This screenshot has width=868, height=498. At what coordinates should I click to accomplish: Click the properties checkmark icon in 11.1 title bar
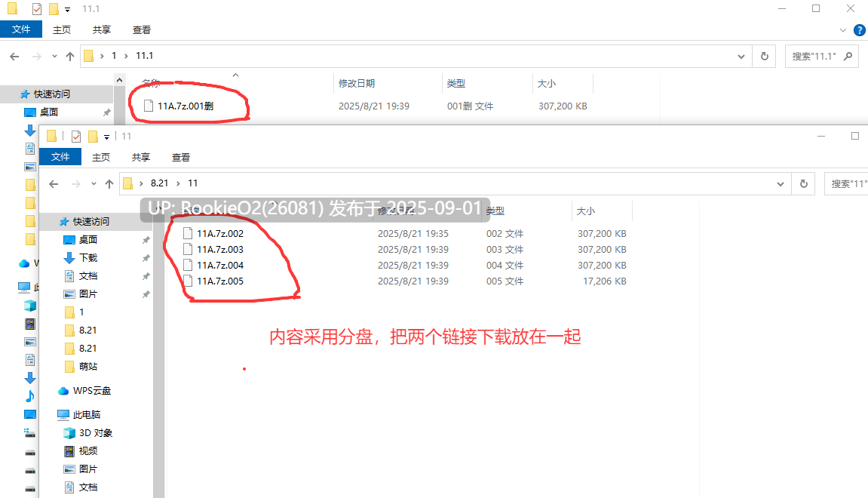click(36, 9)
